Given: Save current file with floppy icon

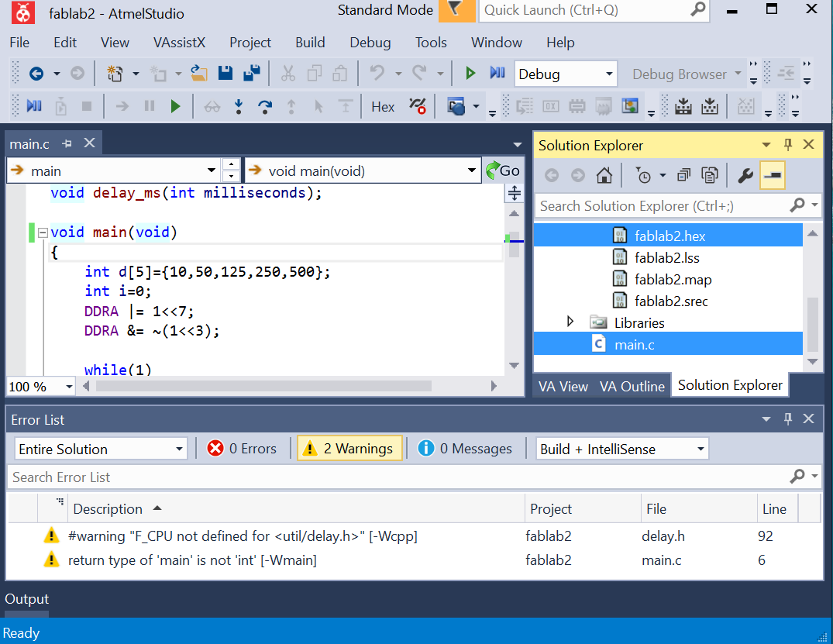Looking at the screenshot, I should coord(225,74).
